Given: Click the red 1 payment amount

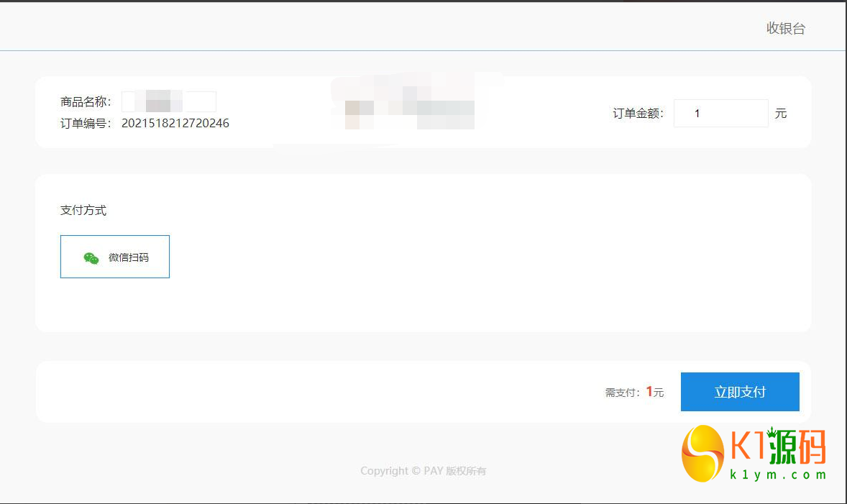Looking at the screenshot, I should coord(649,391).
